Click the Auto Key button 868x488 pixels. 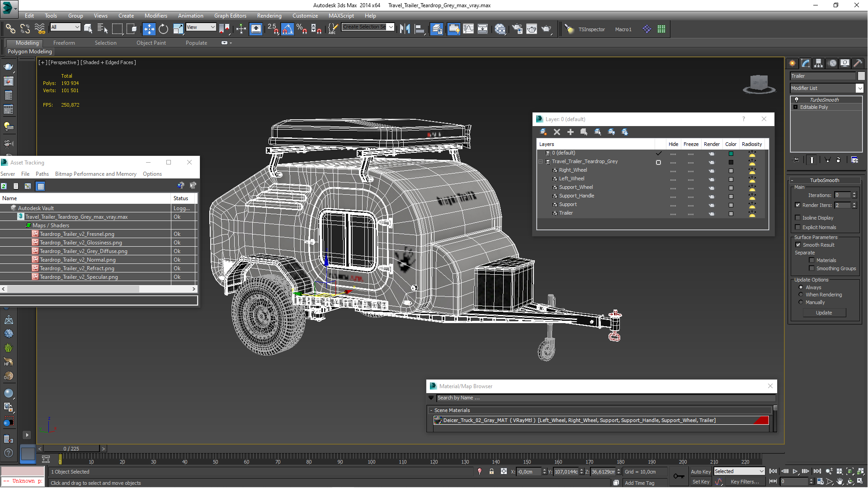click(700, 472)
